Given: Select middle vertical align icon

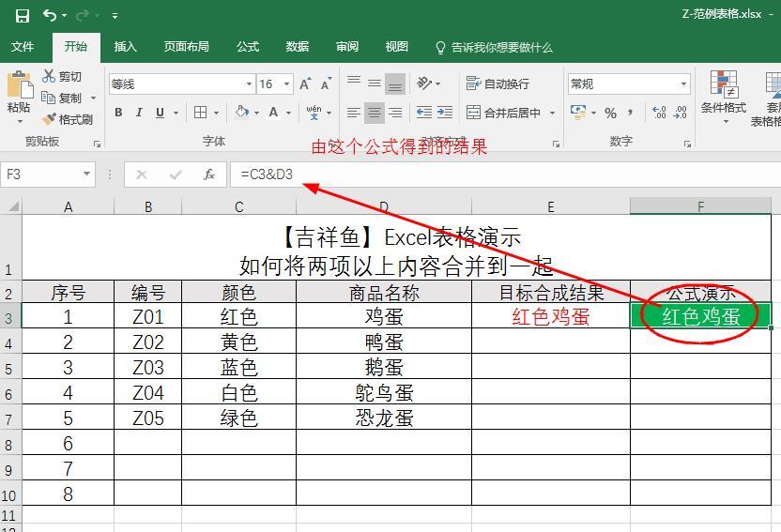Looking at the screenshot, I should 375,84.
